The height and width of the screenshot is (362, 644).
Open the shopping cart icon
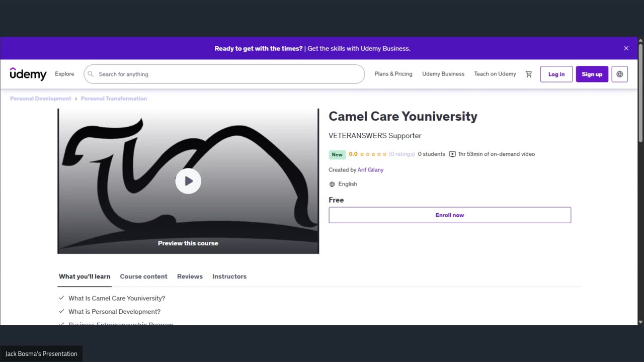point(528,74)
